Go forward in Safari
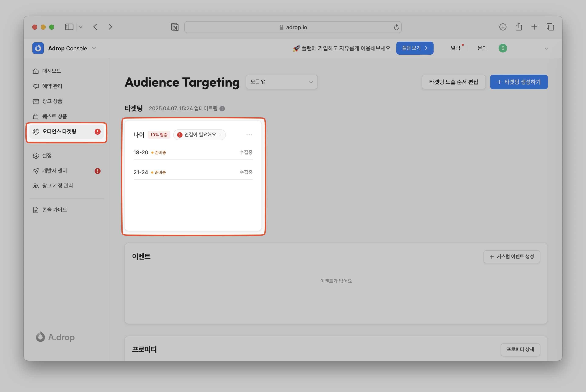Image resolution: width=586 pixels, height=392 pixels. 110,27
